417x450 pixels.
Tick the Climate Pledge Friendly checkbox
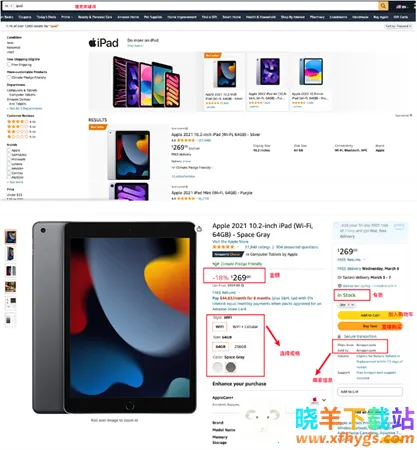[9, 77]
